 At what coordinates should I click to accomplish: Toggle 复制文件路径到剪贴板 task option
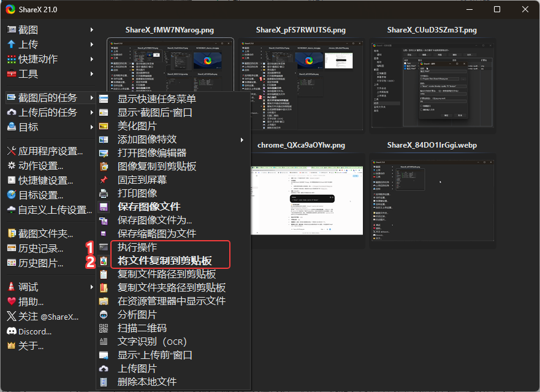[x=173, y=274]
